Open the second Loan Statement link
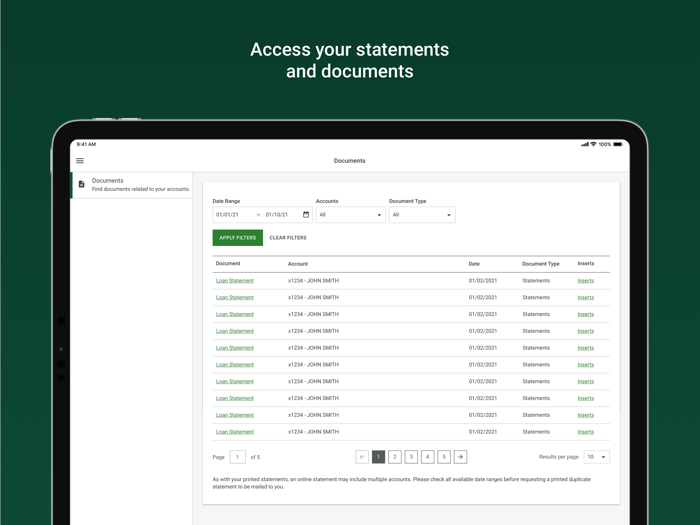Screen dimensions: 700x525 point(235,297)
